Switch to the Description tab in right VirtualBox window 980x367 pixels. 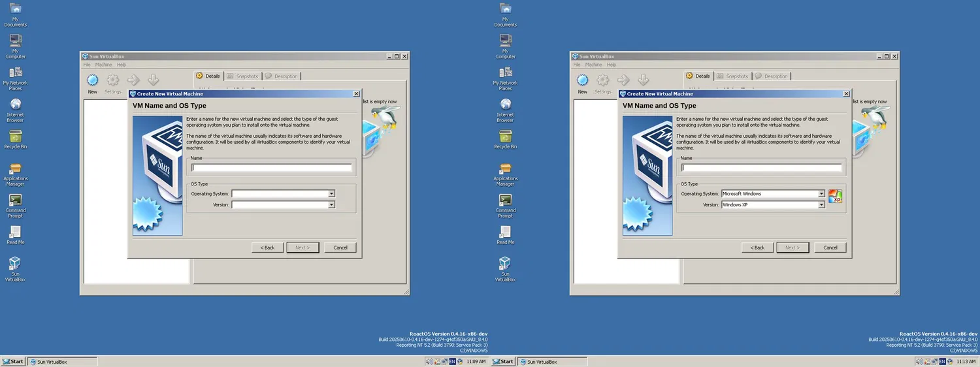pyautogui.click(x=772, y=76)
